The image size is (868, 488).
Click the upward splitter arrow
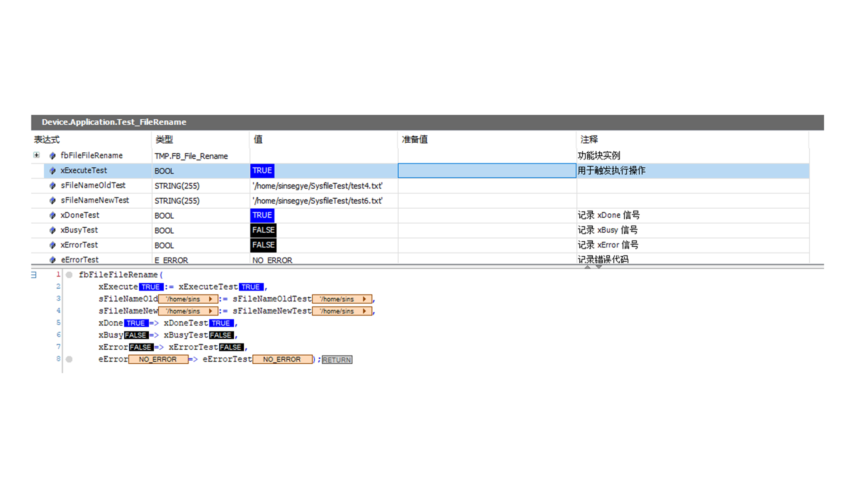(x=587, y=267)
